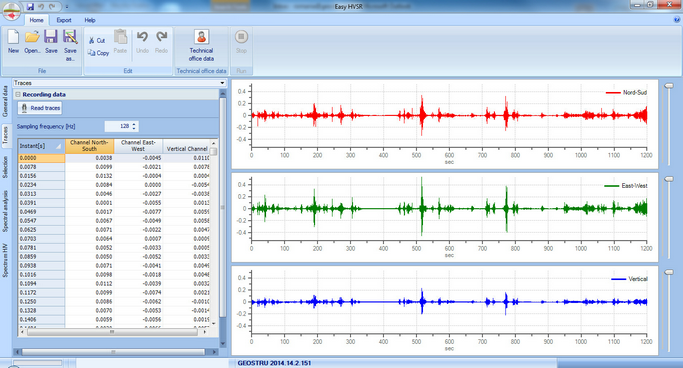Viewport: 683px width, 368px height.
Task: Click East-West value -0.0045
Action: coord(138,158)
